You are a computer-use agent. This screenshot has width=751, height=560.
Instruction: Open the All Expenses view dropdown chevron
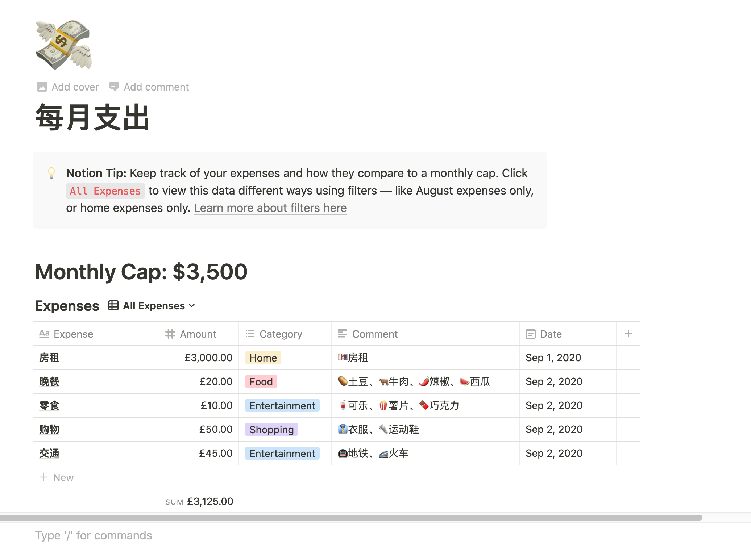[x=192, y=305]
